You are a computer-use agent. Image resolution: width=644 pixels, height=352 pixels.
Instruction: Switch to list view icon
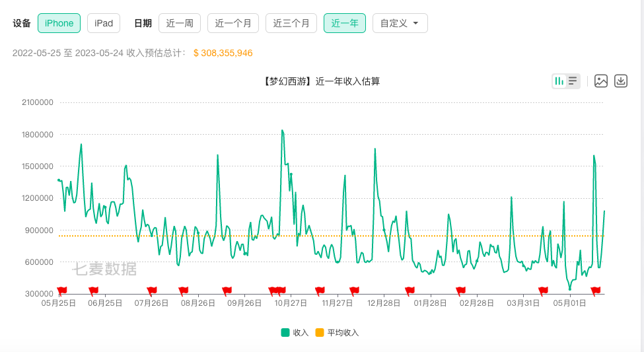573,81
